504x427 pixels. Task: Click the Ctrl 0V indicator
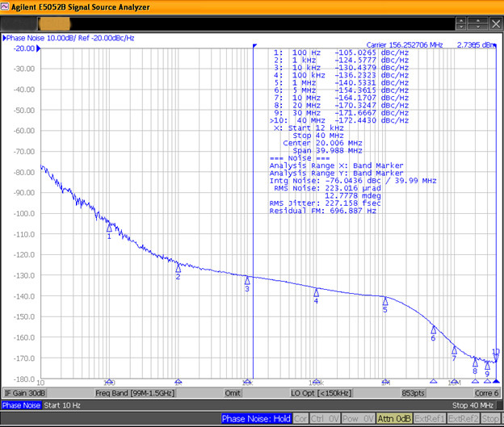click(x=325, y=419)
